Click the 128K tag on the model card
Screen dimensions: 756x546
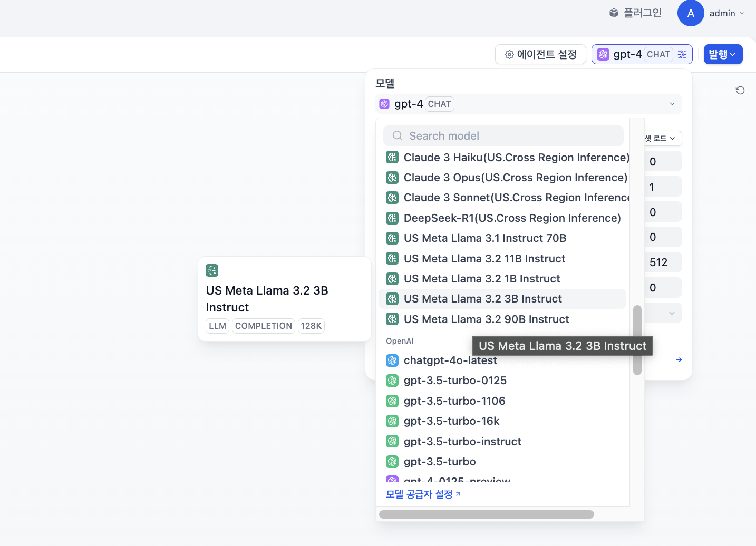pos(311,326)
